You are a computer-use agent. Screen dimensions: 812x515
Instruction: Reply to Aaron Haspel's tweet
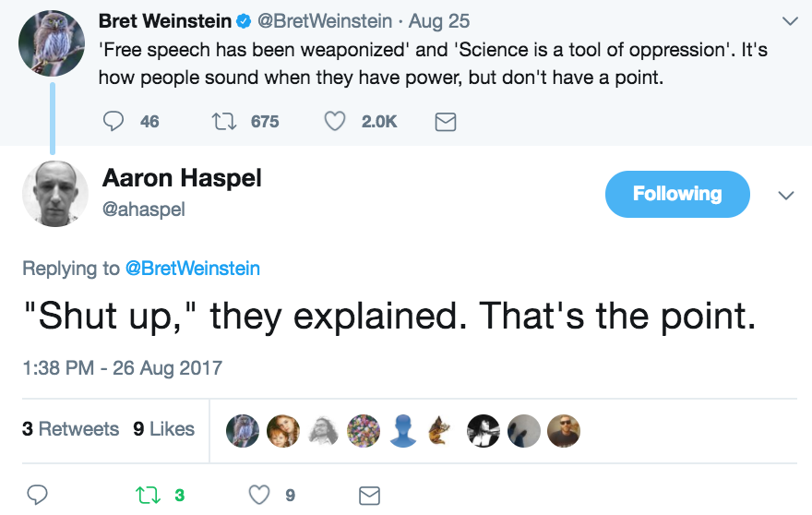[37, 495]
